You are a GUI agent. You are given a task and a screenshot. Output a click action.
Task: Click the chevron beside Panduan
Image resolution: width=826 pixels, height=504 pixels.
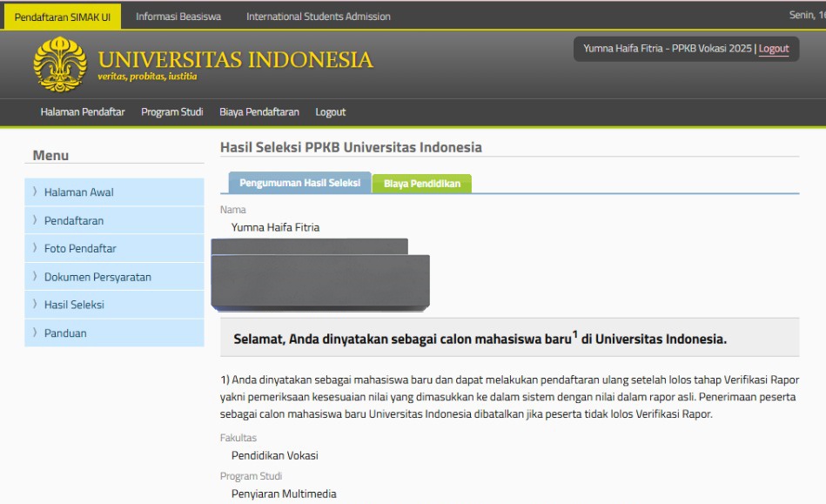pyautogui.click(x=35, y=333)
